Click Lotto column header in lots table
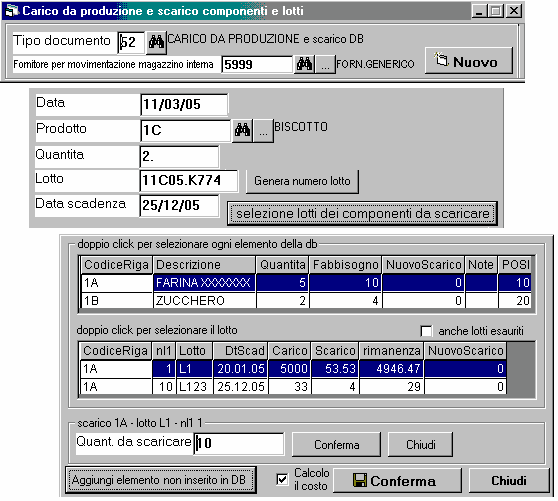Image resolution: width=558 pixels, height=501 pixels. [194, 351]
